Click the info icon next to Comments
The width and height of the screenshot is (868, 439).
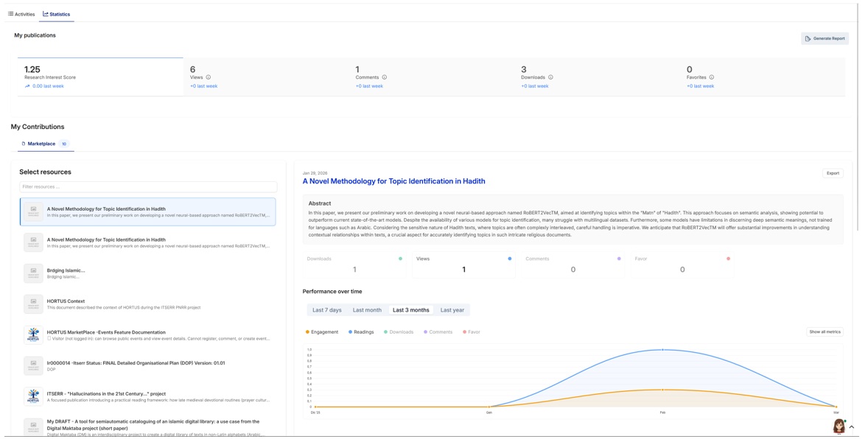[x=384, y=77]
